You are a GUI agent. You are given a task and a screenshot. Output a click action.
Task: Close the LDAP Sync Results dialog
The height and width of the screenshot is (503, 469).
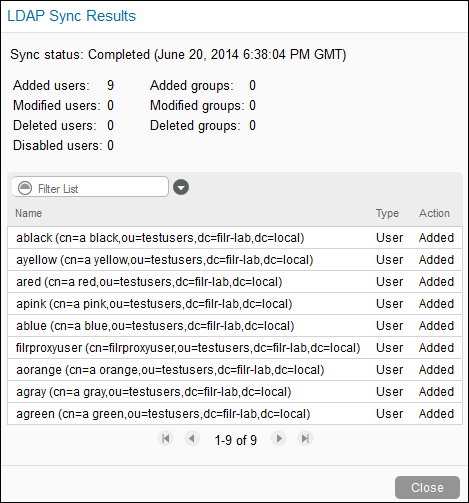coord(427,488)
